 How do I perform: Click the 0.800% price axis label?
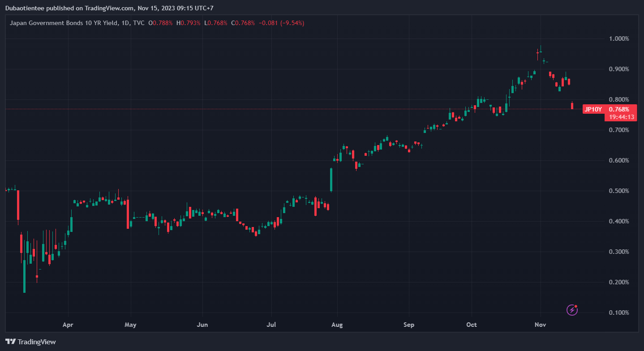(619, 99)
